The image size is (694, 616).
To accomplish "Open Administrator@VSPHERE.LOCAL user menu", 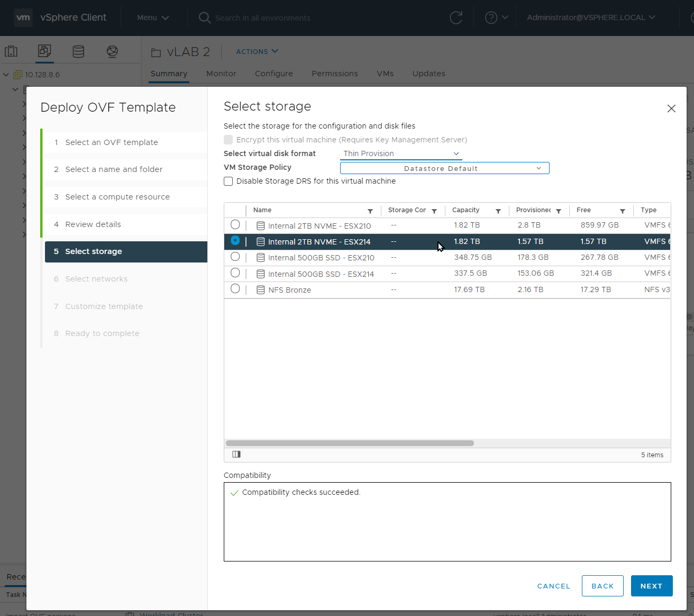I will click(591, 17).
